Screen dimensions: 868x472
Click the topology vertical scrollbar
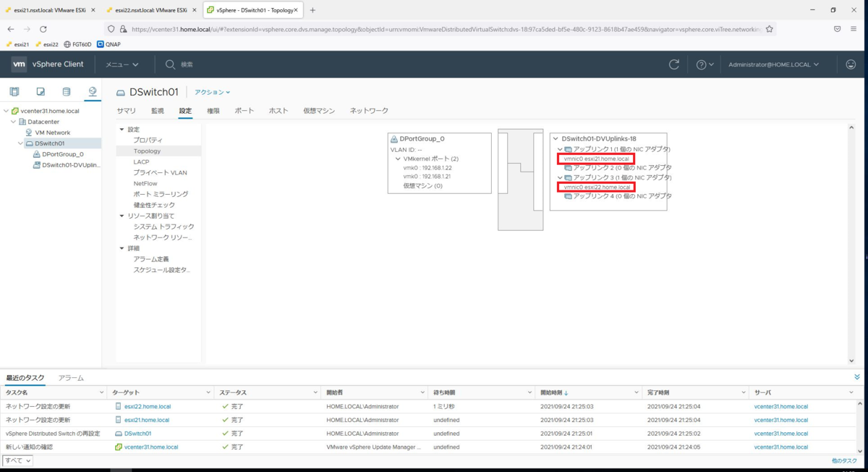(x=852, y=244)
